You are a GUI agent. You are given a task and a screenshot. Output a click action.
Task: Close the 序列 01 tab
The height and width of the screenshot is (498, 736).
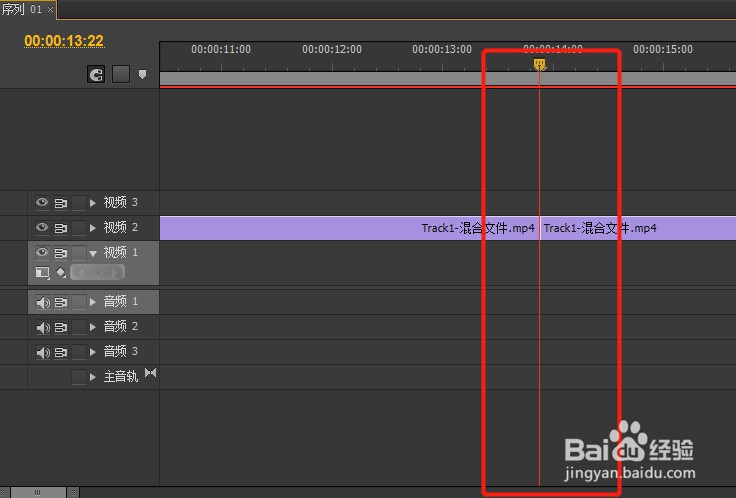50,9
